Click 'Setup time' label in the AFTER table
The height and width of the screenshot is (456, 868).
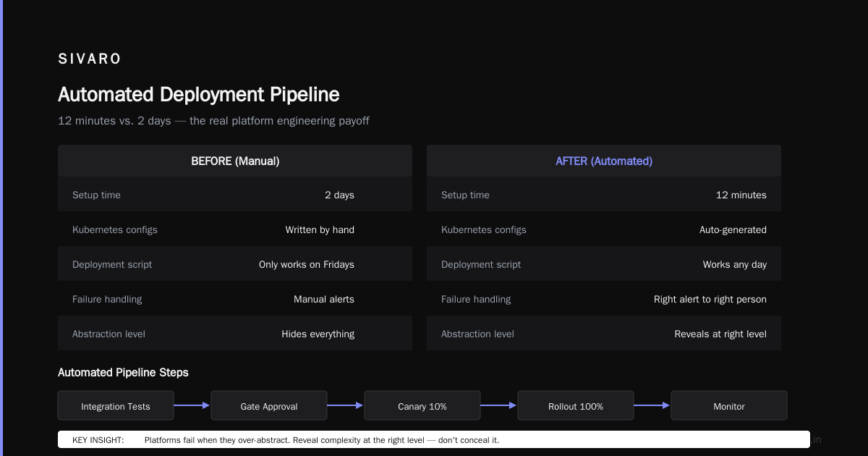(x=465, y=195)
